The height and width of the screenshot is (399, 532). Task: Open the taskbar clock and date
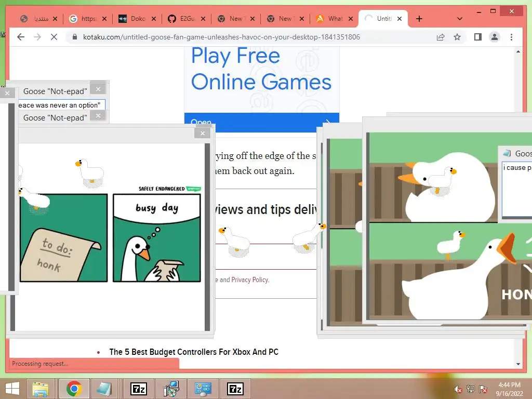(x=509, y=389)
